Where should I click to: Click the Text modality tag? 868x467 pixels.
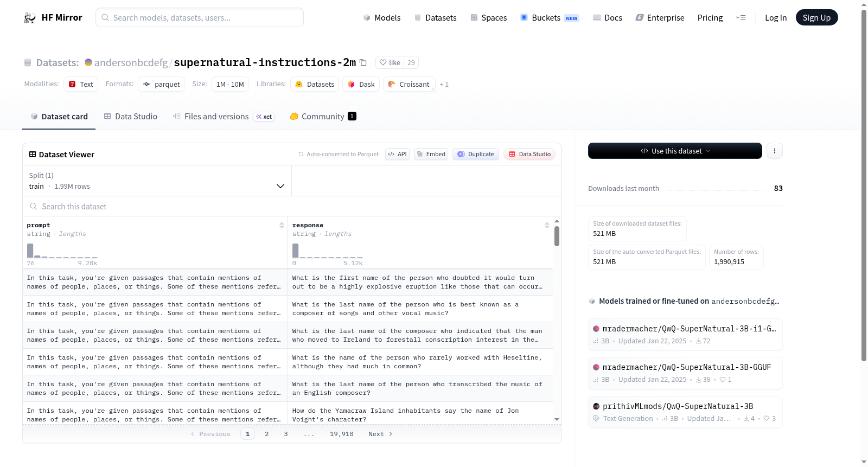pyautogui.click(x=81, y=84)
